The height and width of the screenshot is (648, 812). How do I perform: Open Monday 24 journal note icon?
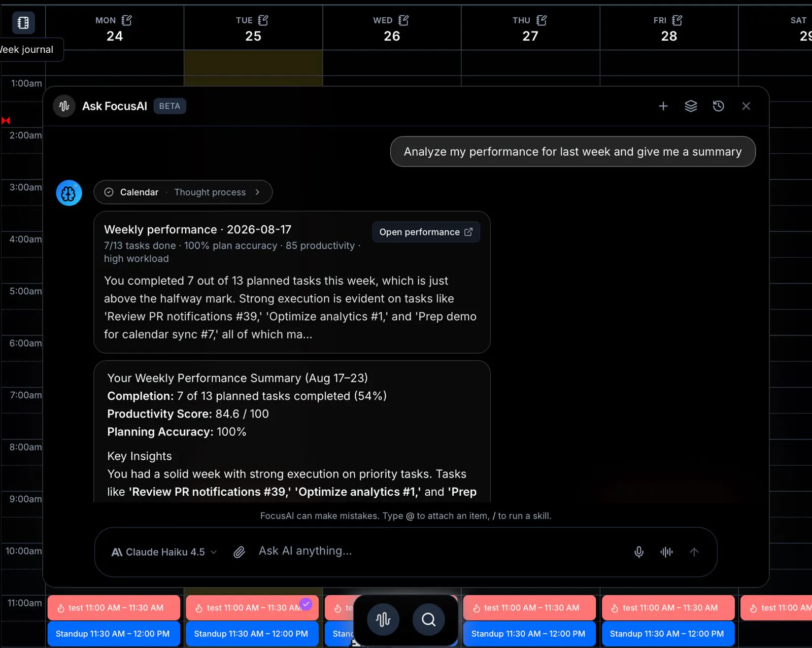coord(127,20)
